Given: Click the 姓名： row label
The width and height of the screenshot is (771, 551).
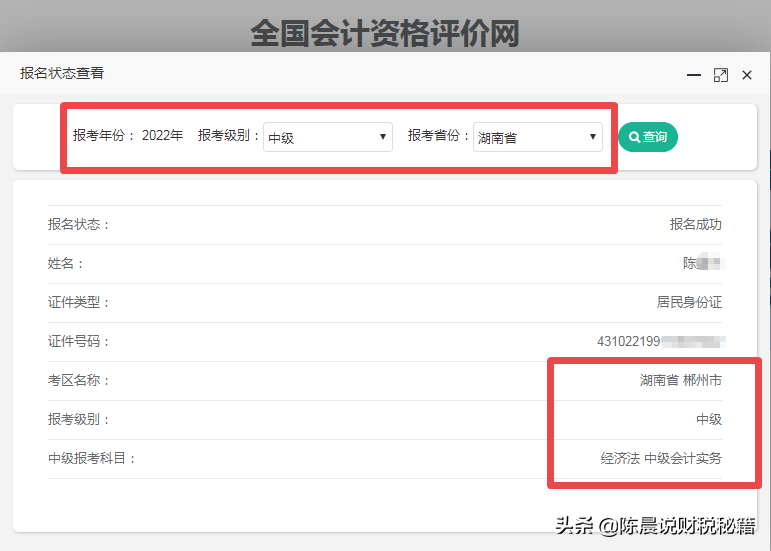Looking at the screenshot, I should tap(65, 263).
